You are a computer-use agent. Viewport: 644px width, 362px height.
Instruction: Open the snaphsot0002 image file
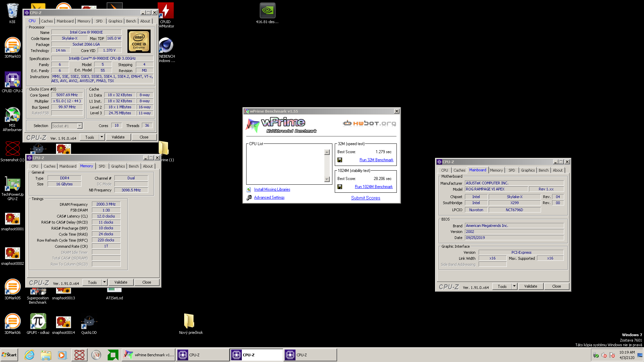(12, 256)
